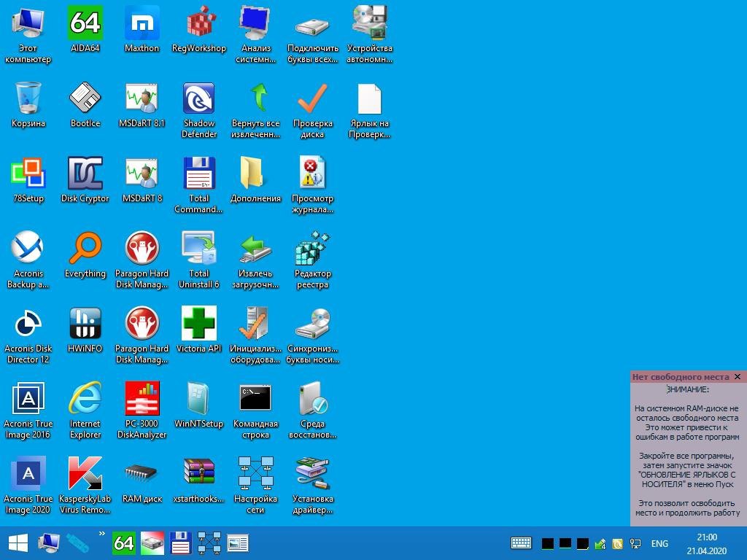Open Acronis True Image 2020
Viewport: 747px width, 560px height.
click(x=28, y=486)
